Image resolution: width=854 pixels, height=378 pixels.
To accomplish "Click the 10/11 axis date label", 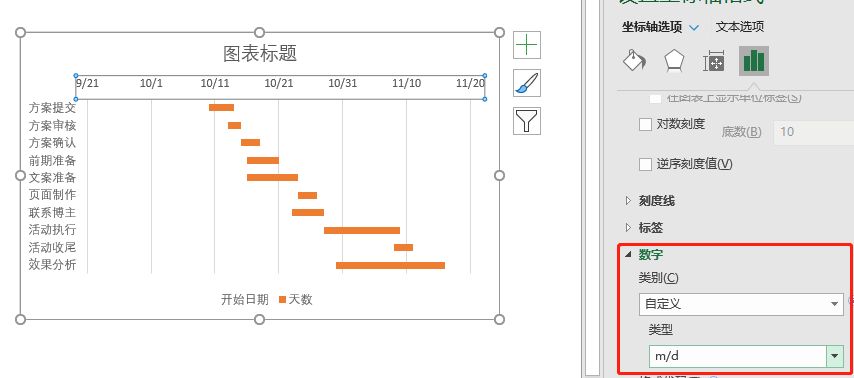I will pos(215,83).
